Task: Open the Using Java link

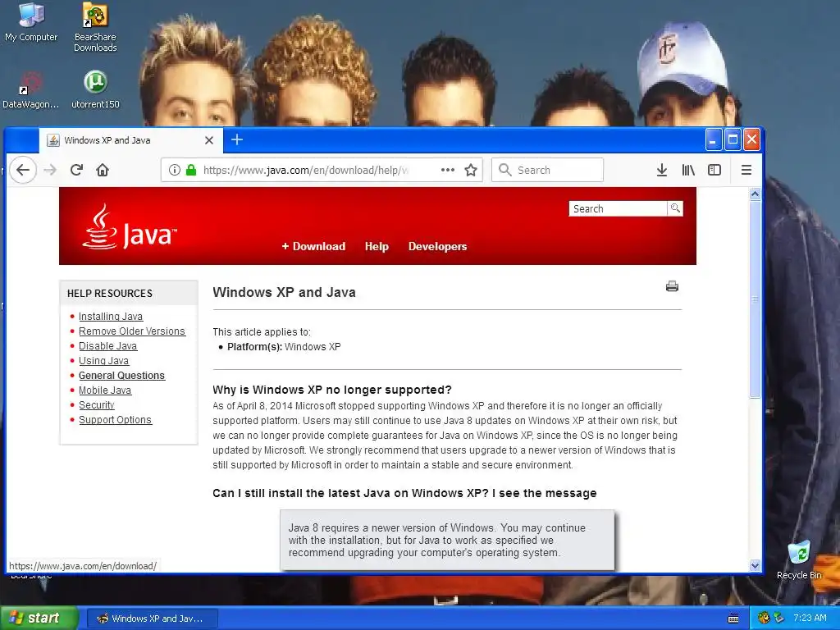Action: point(104,361)
